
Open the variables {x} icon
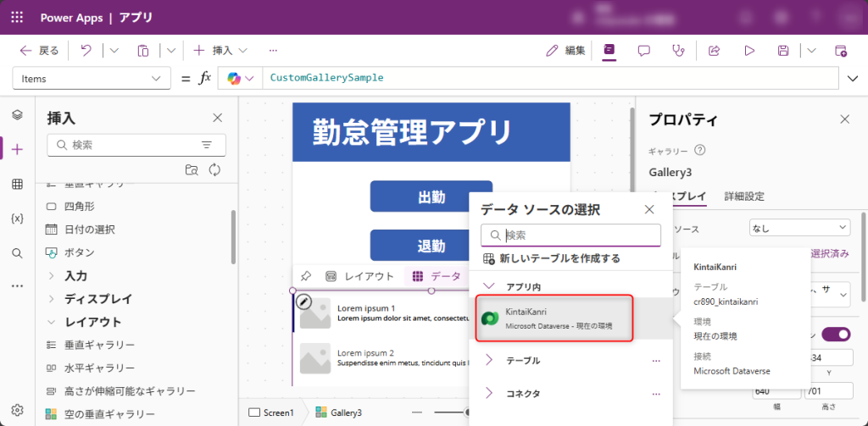(17, 219)
